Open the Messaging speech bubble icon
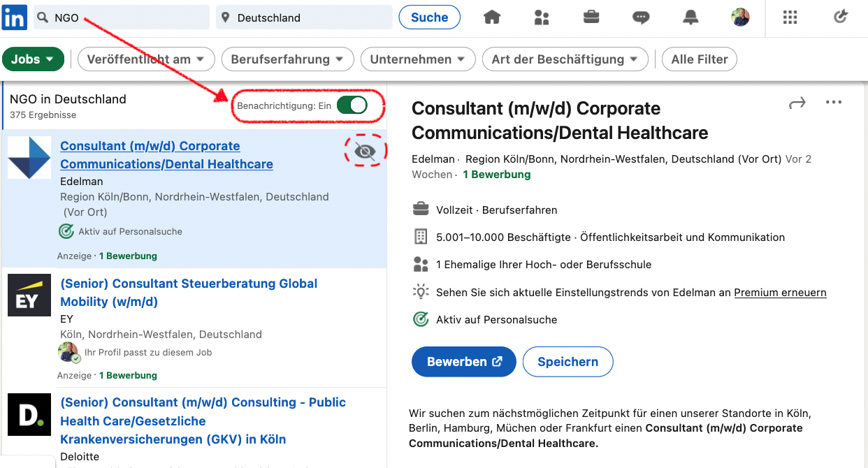This screenshot has height=468, width=868. click(641, 18)
